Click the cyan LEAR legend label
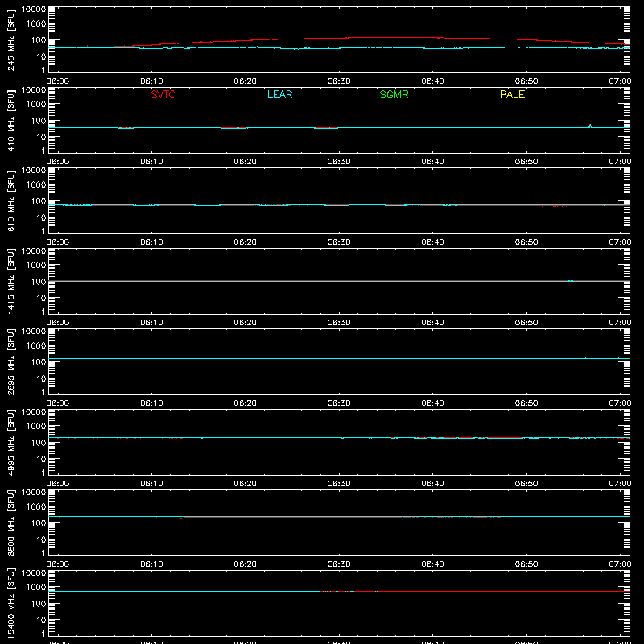The height and width of the screenshot is (644, 644). (279, 94)
